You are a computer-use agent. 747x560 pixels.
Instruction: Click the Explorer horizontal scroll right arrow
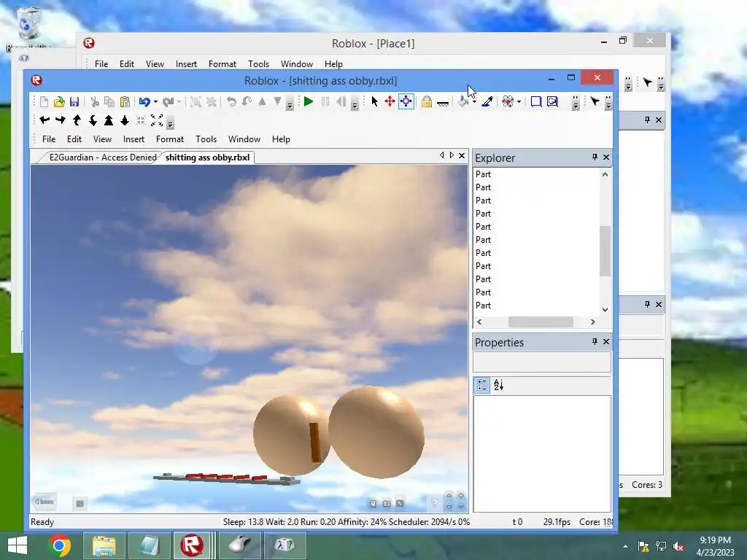coord(592,322)
